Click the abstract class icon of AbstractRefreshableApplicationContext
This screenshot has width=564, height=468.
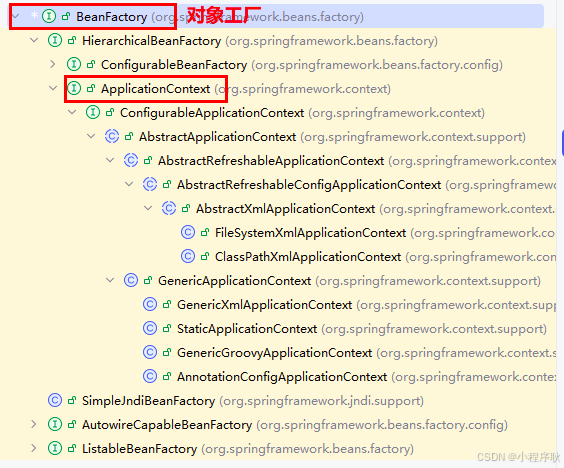point(131,160)
